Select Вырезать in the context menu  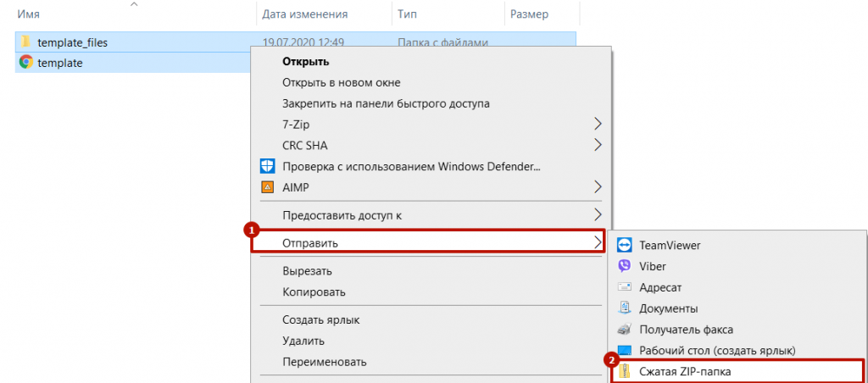pyautogui.click(x=307, y=271)
